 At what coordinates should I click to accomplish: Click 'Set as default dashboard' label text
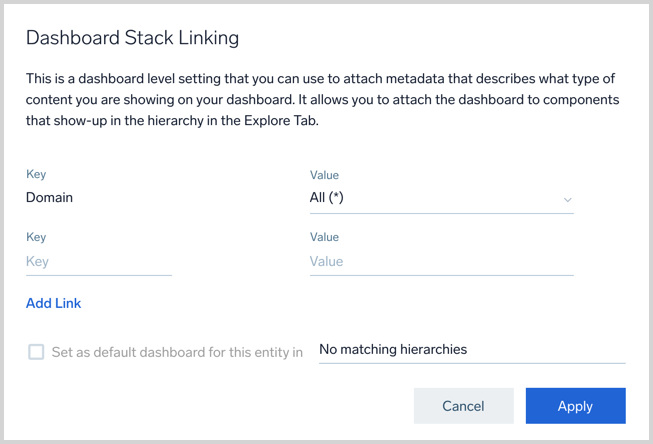177,352
